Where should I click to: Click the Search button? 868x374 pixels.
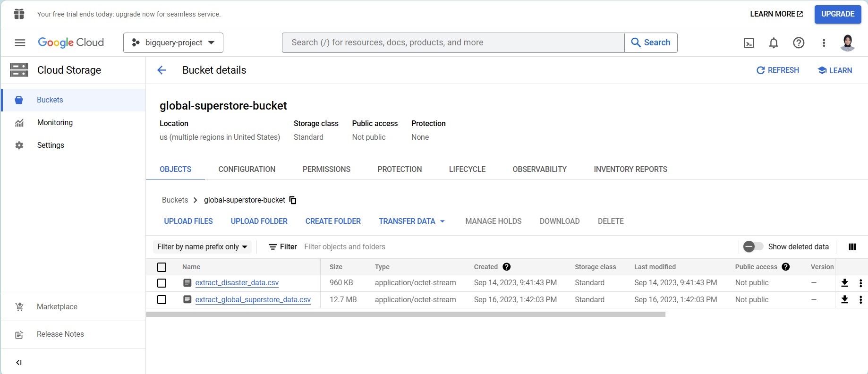(651, 42)
